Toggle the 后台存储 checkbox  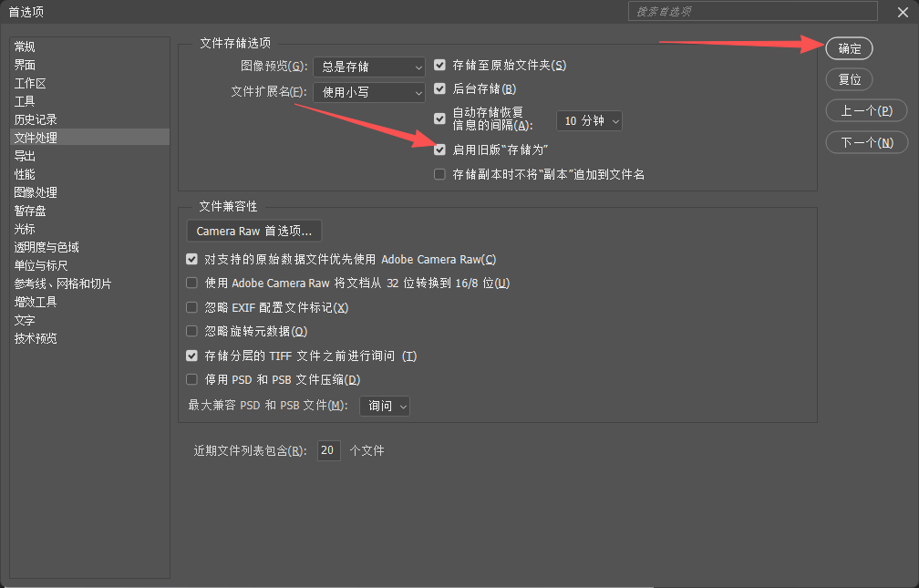pos(440,89)
